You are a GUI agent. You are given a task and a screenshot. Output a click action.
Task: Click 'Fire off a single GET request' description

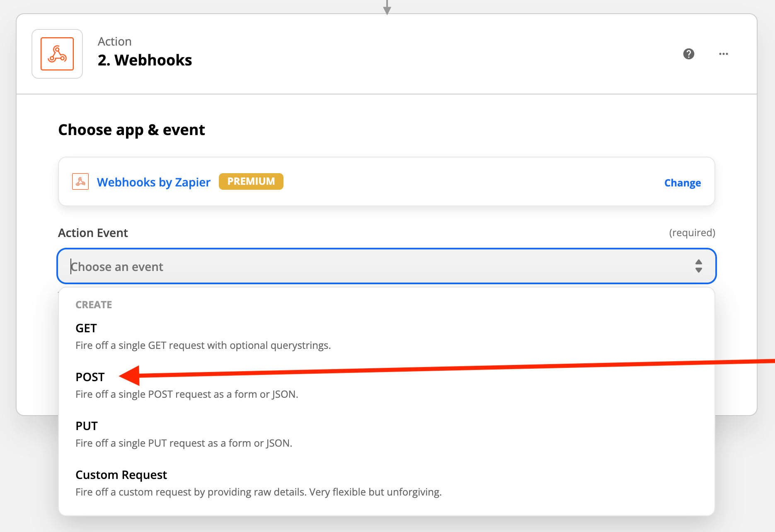coord(203,346)
